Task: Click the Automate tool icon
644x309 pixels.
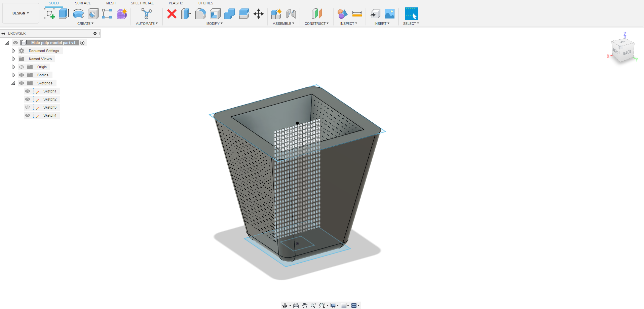Action: click(x=147, y=14)
